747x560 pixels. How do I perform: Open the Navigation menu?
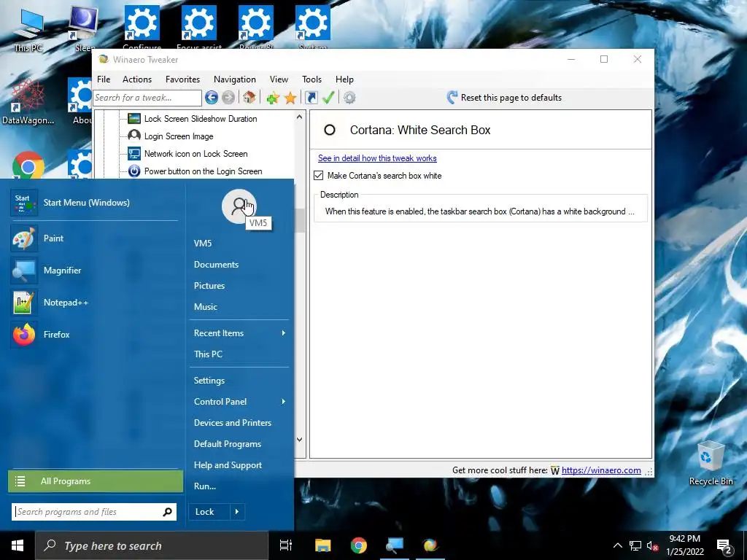point(235,79)
